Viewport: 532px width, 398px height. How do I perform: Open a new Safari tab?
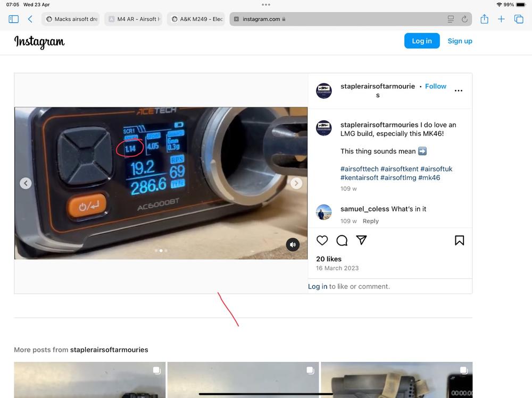point(501,19)
